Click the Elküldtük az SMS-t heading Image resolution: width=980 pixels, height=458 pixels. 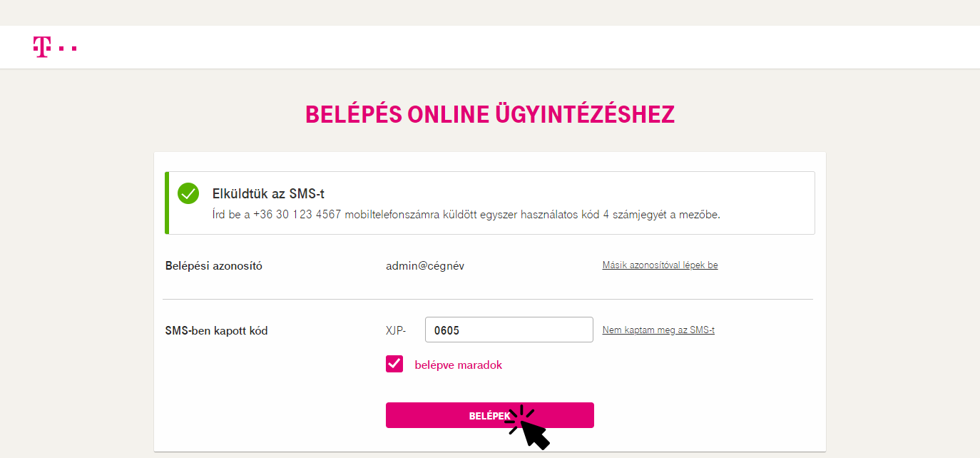[x=269, y=194]
